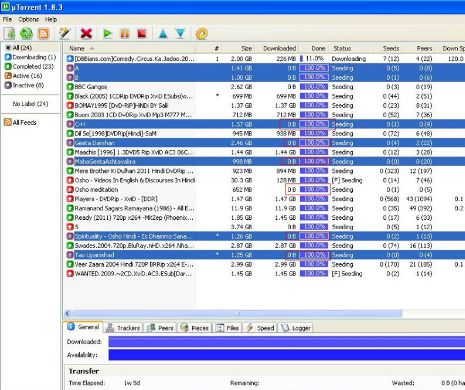Sort by the Downloaded column header
The height and width of the screenshot is (390, 465).
point(277,48)
